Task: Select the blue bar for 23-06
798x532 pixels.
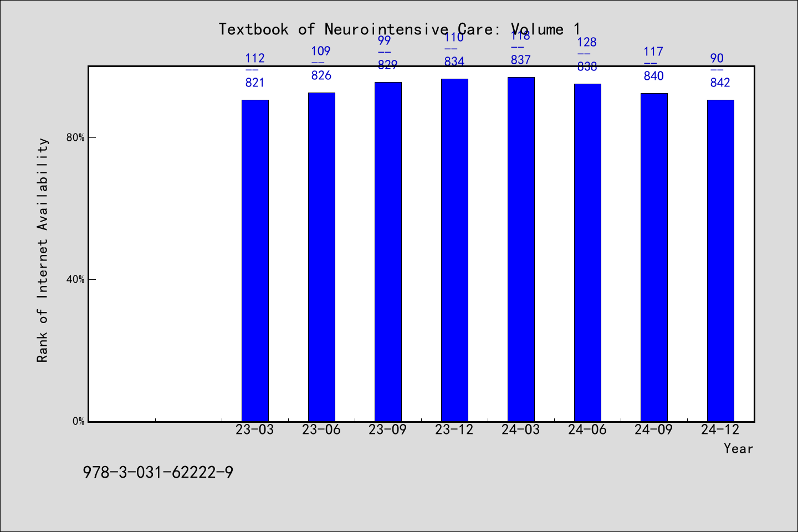Action: [x=321, y=257]
